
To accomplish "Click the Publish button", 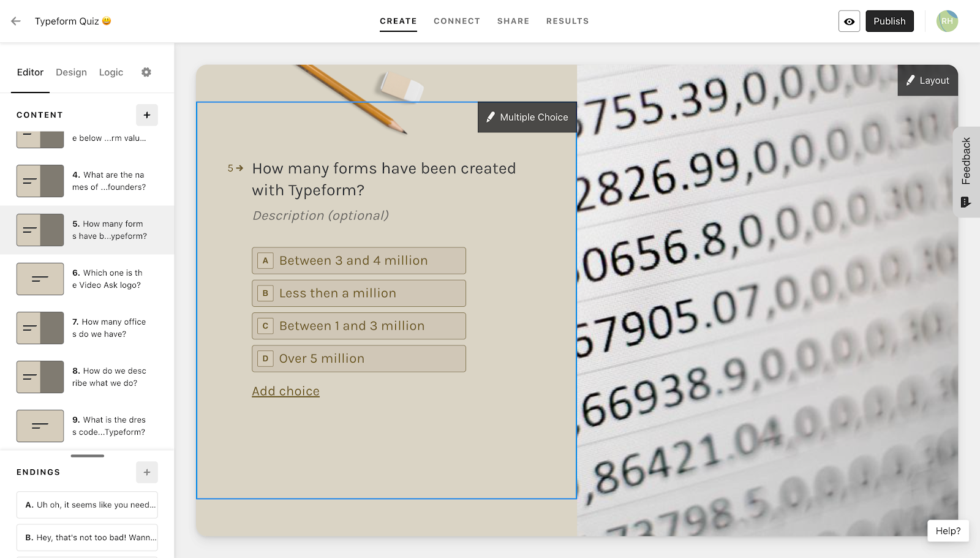I will point(889,21).
